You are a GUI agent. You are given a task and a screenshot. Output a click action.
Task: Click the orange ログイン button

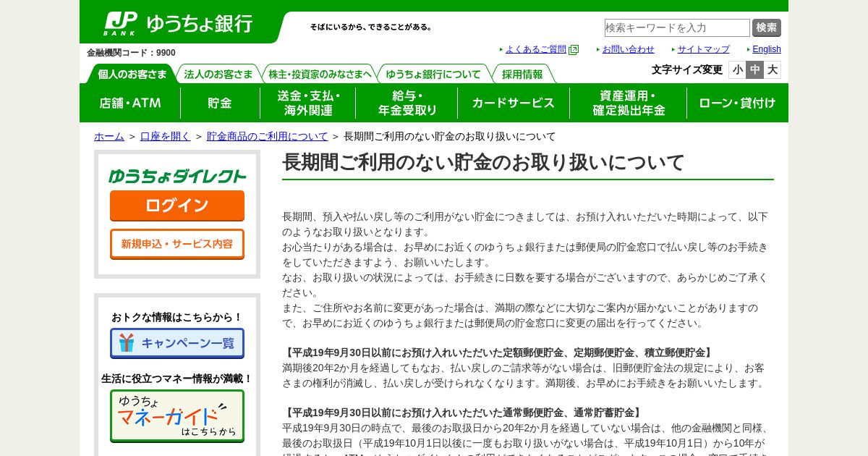[x=177, y=206]
